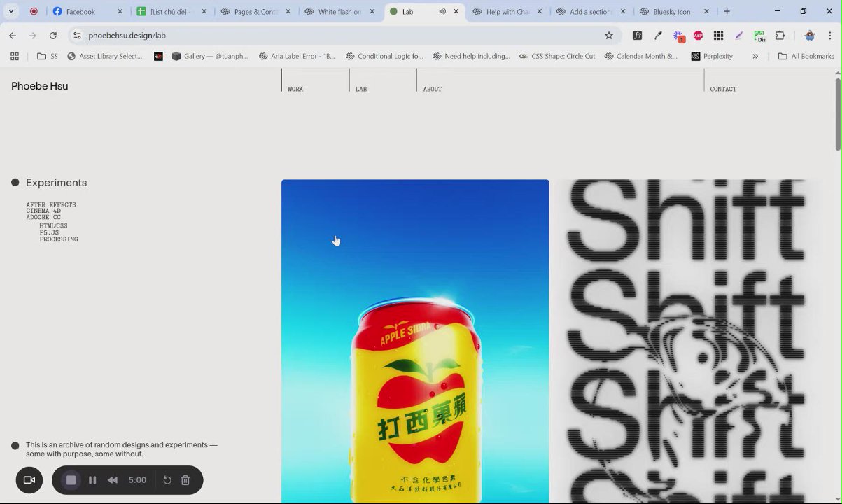Reload the phoebehsu.design page

pyautogui.click(x=52, y=36)
